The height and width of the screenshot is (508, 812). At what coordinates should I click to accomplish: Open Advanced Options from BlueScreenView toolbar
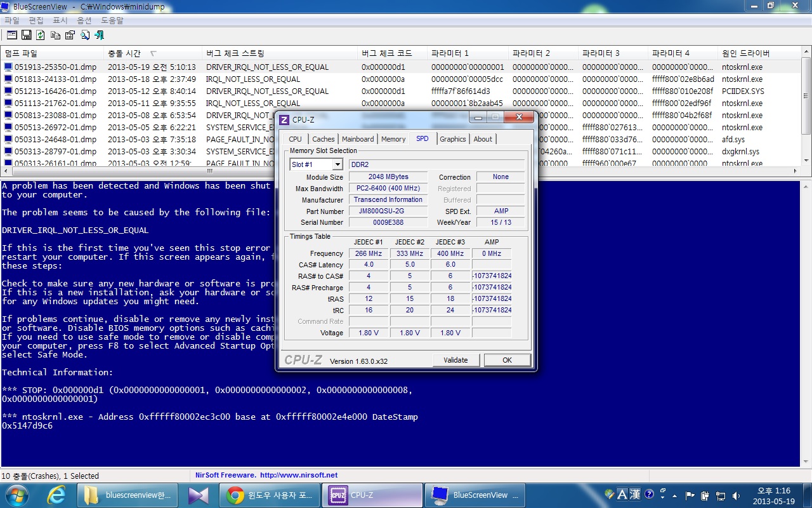click(x=12, y=35)
